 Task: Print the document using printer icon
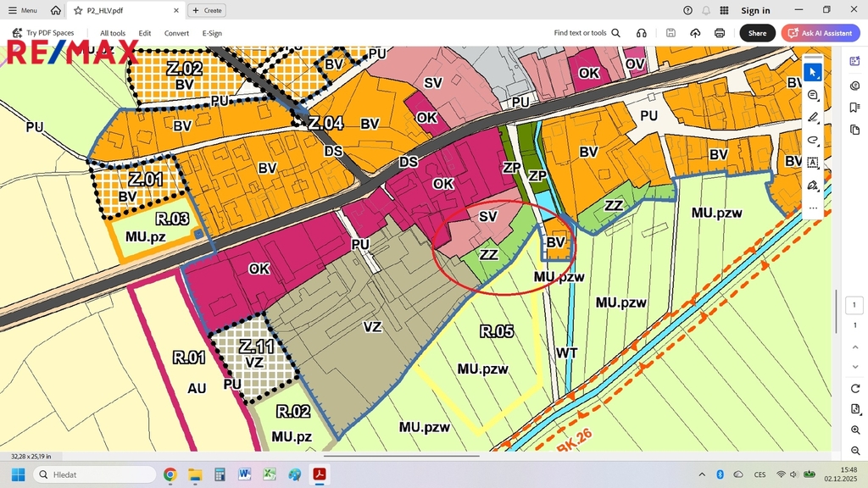720,33
